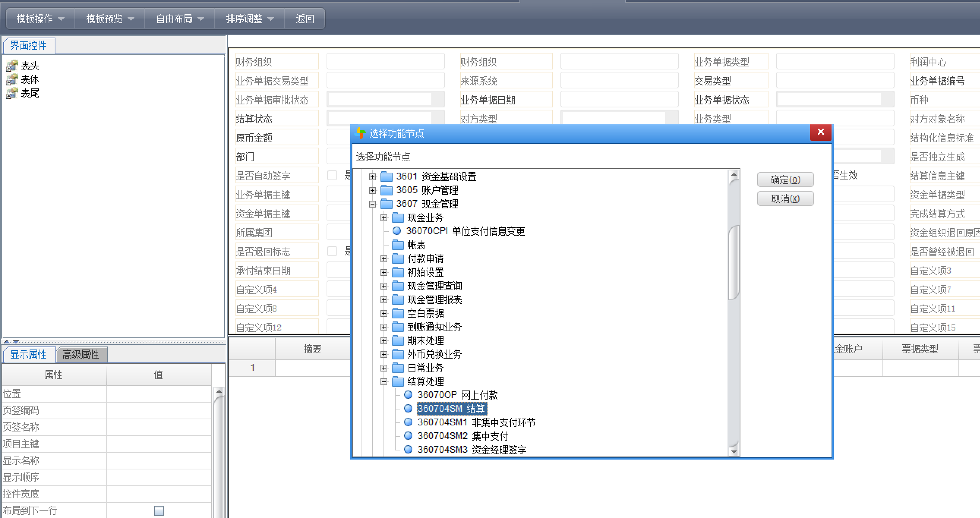
Task: Expand the 空白票据 tree node
Action: coord(384,313)
